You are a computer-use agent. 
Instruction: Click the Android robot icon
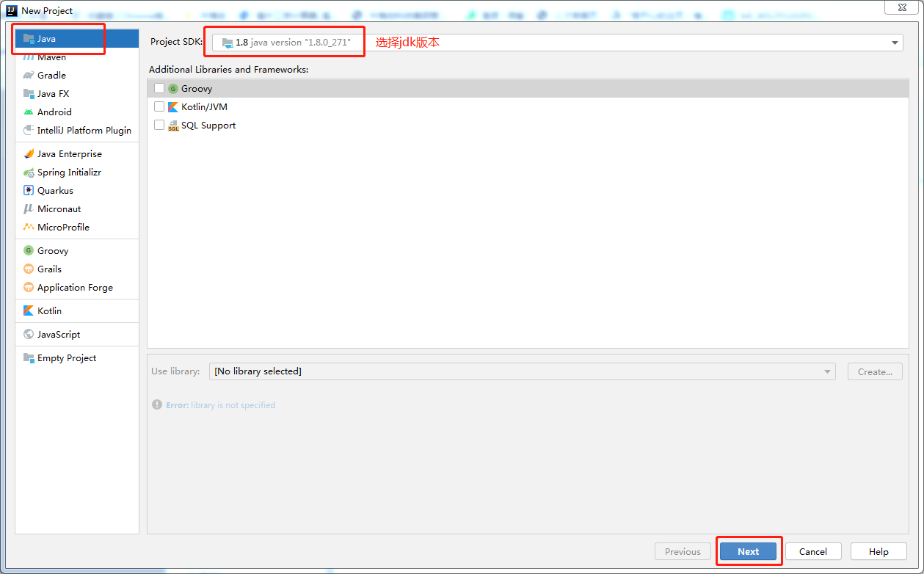point(29,112)
